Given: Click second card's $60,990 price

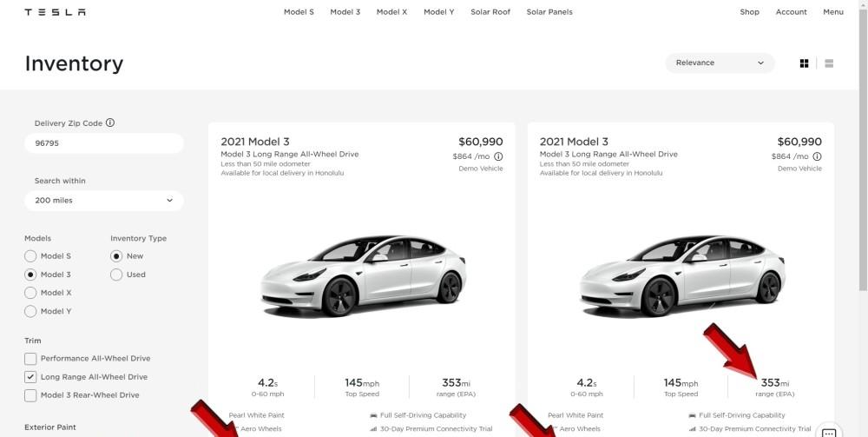Looking at the screenshot, I should tap(799, 142).
